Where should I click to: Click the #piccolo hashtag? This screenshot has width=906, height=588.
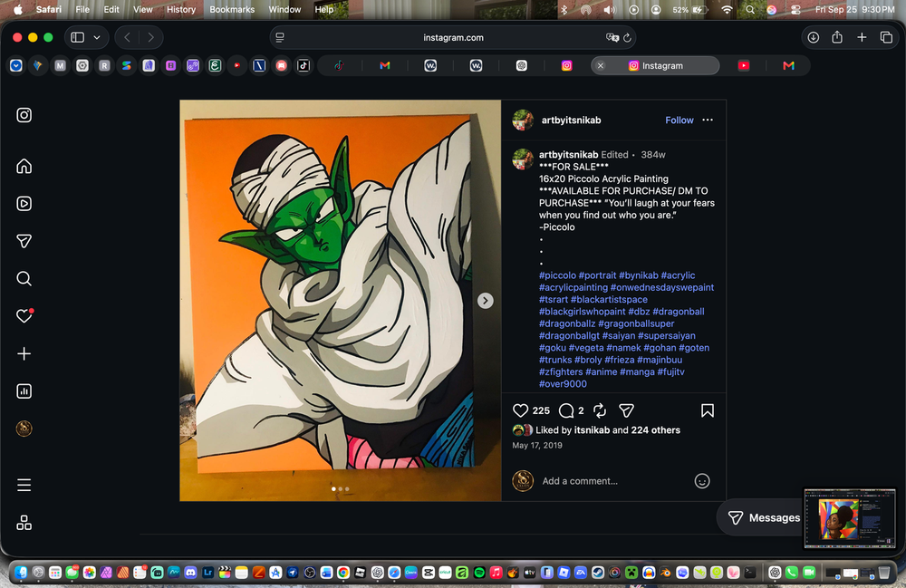(x=557, y=275)
